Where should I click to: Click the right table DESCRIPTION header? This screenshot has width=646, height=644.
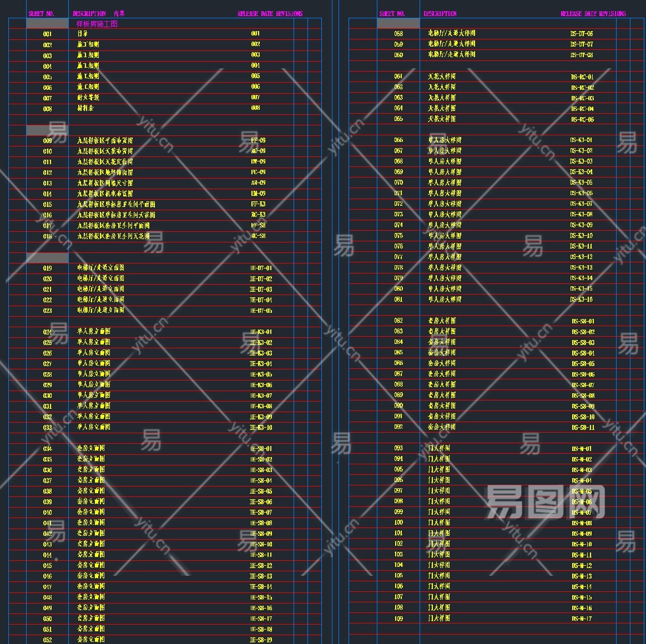coord(440,13)
